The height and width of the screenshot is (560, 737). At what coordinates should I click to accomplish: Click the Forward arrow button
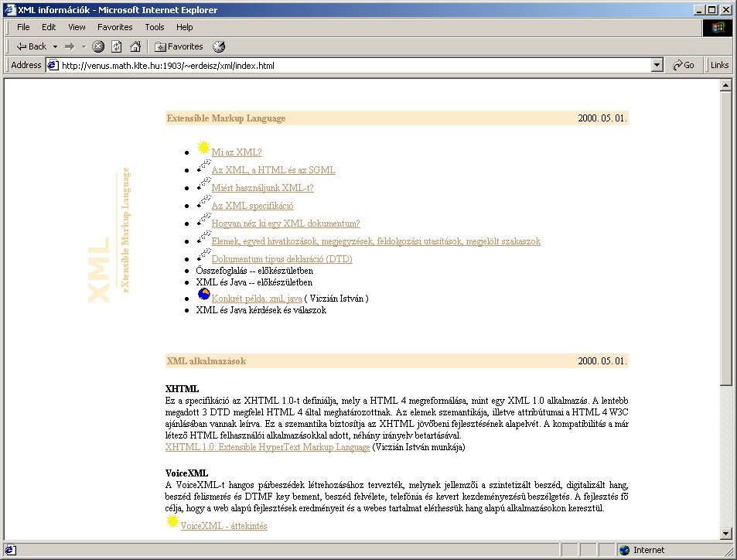[x=70, y=46]
